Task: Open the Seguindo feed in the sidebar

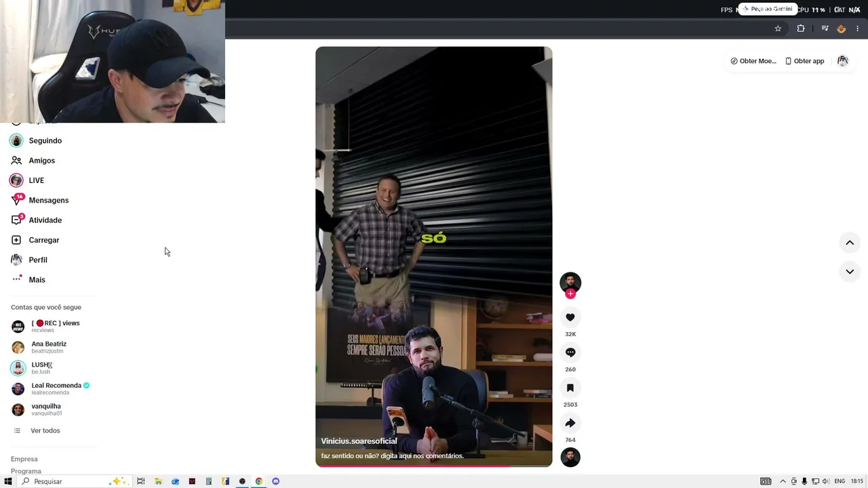Action: click(36, 141)
